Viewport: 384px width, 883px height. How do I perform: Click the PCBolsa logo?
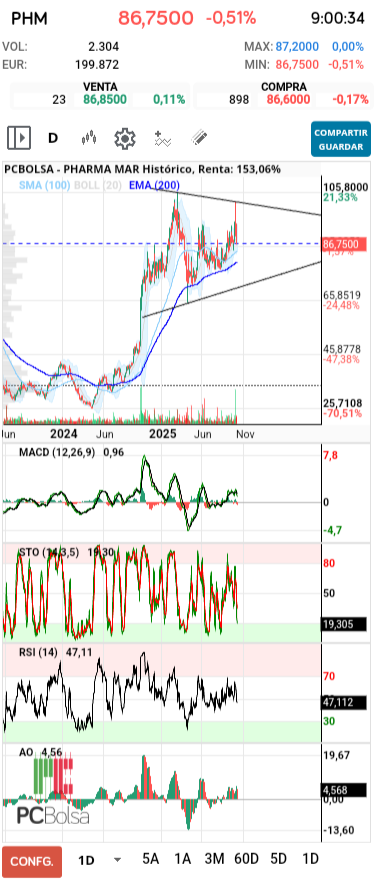click(52, 815)
